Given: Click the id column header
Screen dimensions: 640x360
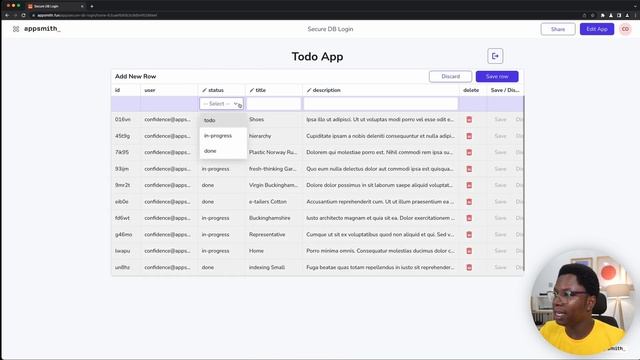Looking at the screenshot, I should click(118, 90).
